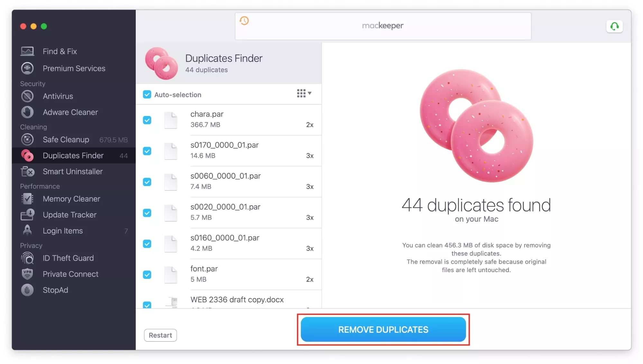Click the REMOVE DUPLICATES button

tap(383, 330)
